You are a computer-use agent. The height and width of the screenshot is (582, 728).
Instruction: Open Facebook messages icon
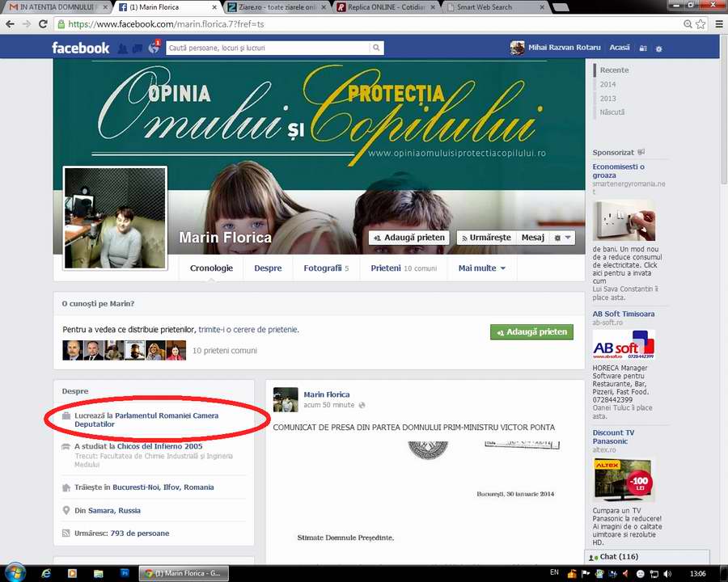click(x=138, y=48)
